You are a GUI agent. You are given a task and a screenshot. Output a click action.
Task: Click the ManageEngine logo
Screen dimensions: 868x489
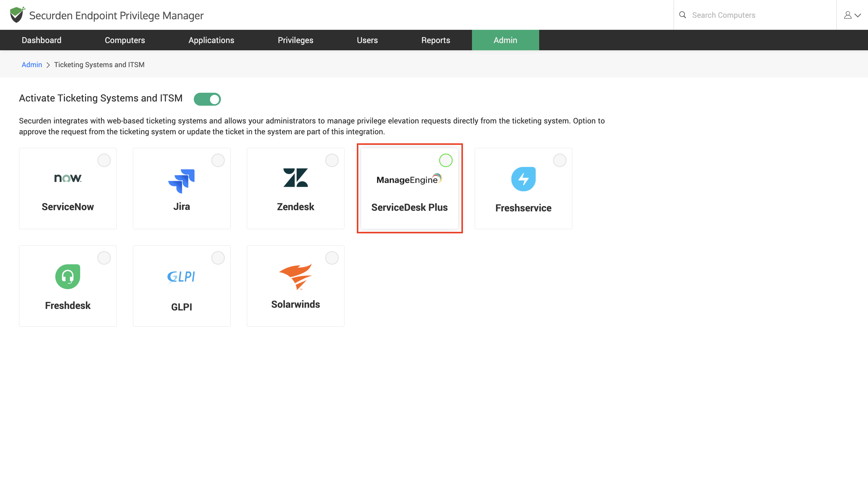point(409,179)
